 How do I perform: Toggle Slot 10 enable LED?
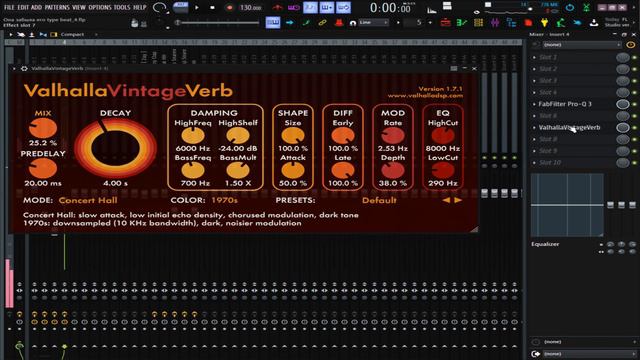click(634, 162)
